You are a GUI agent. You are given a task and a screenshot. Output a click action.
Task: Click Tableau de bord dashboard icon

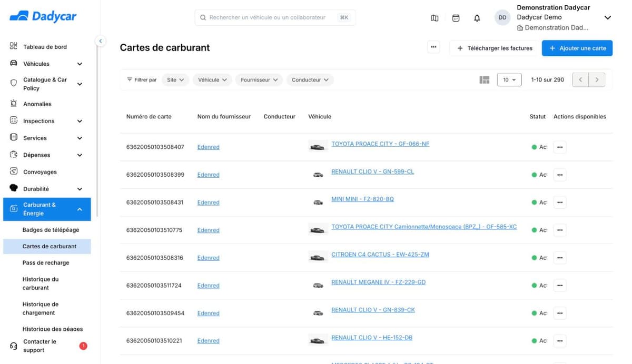[14, 46]
